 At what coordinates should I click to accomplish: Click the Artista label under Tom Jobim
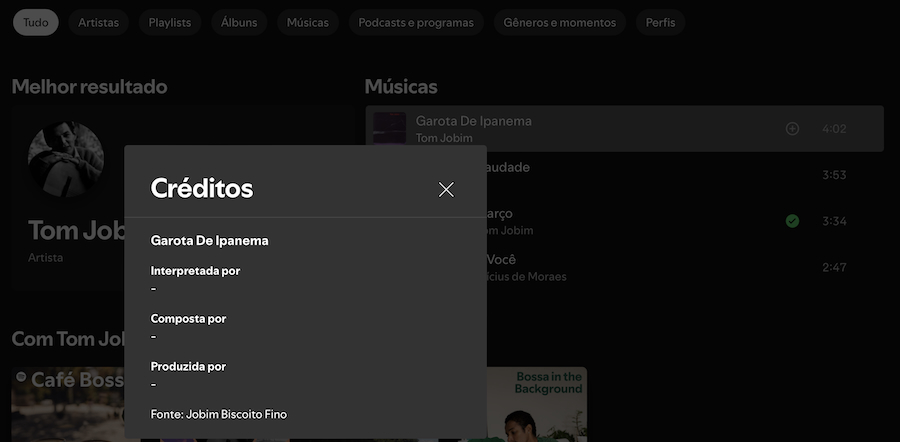tap(45, 258)
